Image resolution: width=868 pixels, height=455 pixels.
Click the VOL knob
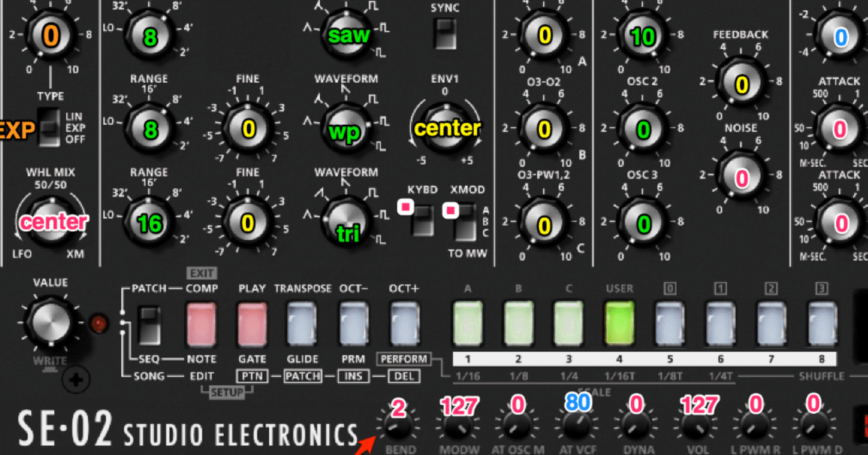pos(697,427)
